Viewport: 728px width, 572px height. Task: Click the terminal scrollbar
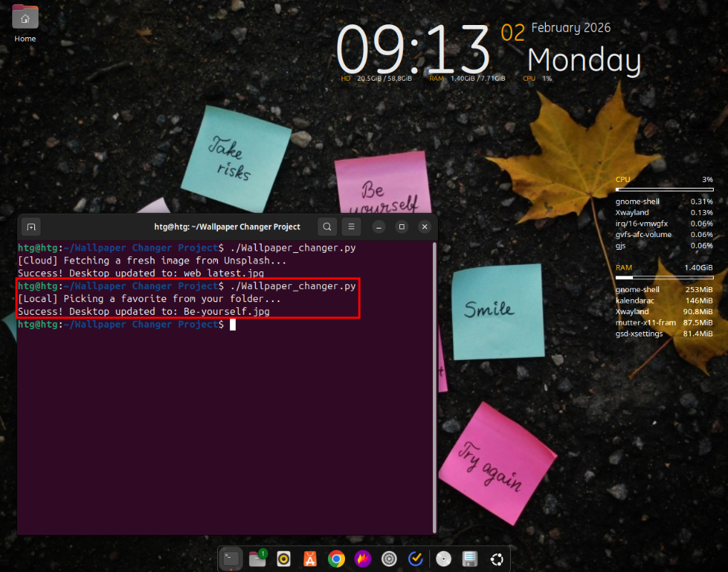pyautogui.click(x=434, y=387)
